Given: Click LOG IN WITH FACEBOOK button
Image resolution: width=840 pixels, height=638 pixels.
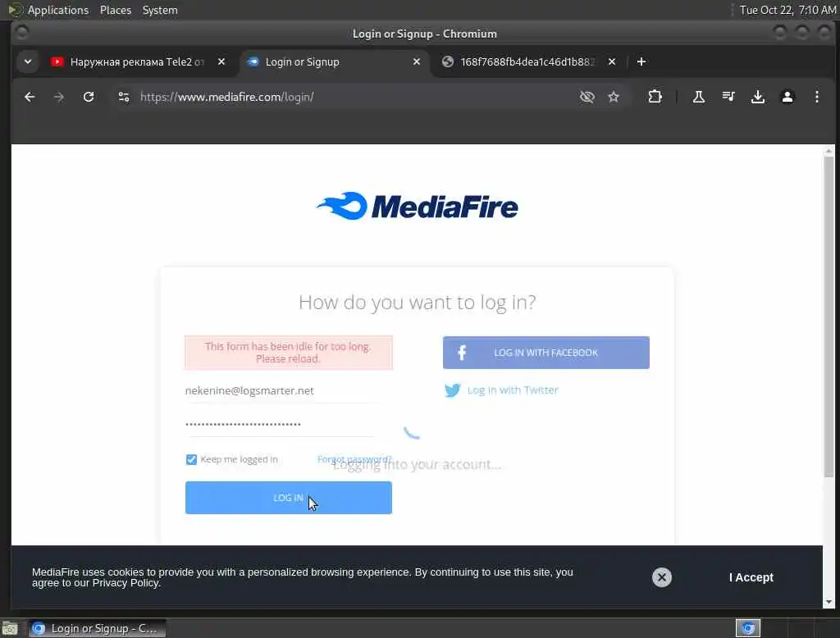Looking at the screenshot, I should tap(546, 353).
